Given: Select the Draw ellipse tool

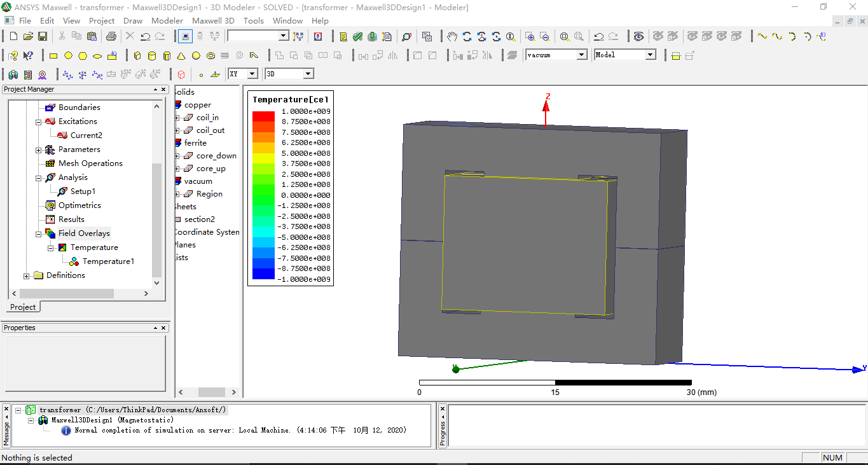Looking at the screenshot, I should [97, 56].
